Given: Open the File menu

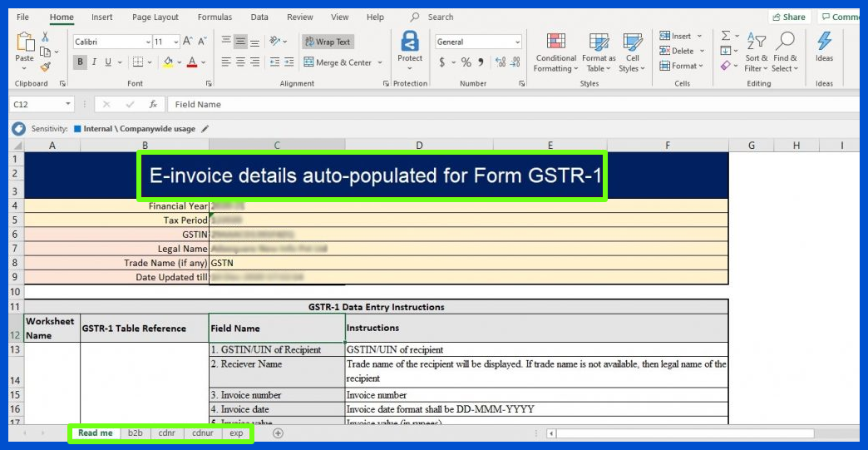Looking at the screenshot, I should 22,17.
